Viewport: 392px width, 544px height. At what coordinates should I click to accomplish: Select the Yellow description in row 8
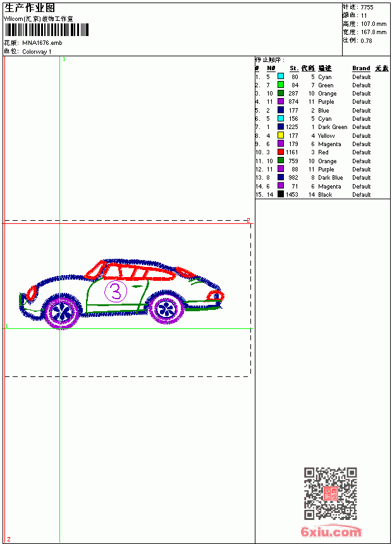coord(326,135)
